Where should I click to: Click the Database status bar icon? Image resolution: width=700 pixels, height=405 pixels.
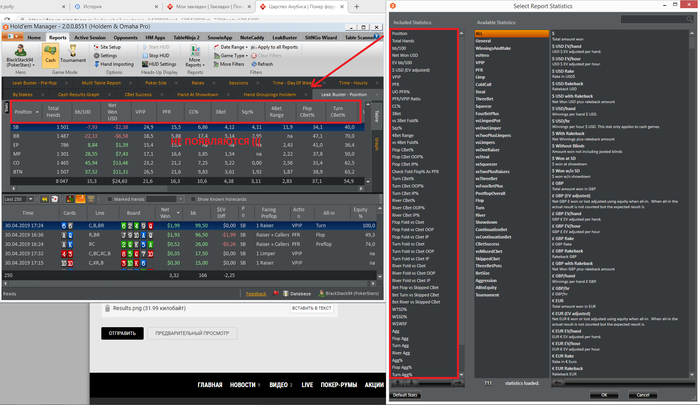click(286, 293)
